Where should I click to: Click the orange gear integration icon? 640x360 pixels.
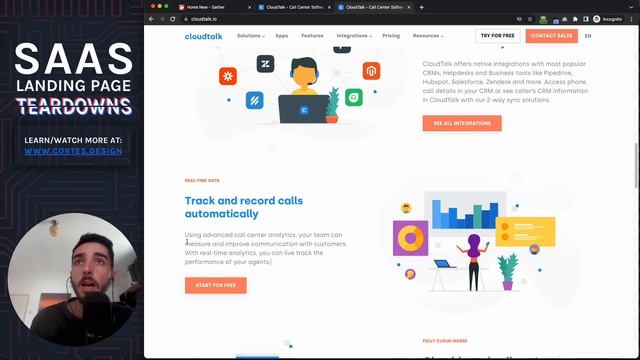228,76
